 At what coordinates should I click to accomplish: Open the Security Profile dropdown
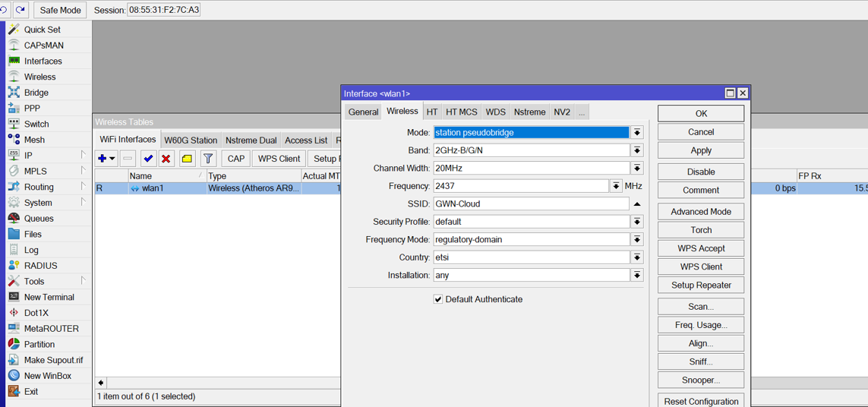(x=637, y=222)
